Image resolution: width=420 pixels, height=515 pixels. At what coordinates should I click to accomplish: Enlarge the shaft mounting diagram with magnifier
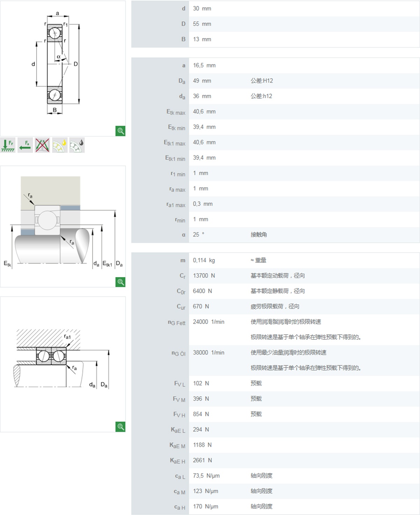click(120, 282)
